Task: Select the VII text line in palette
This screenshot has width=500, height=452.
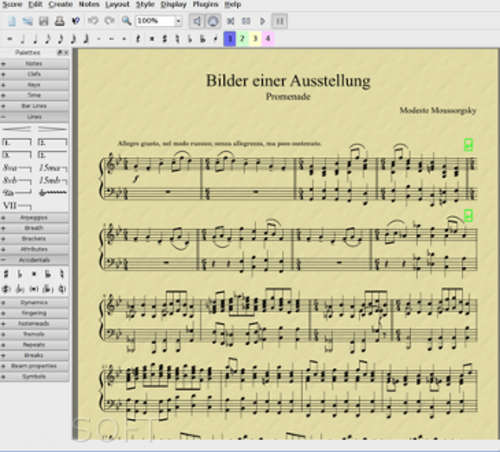Action: (x=17, y=205)
